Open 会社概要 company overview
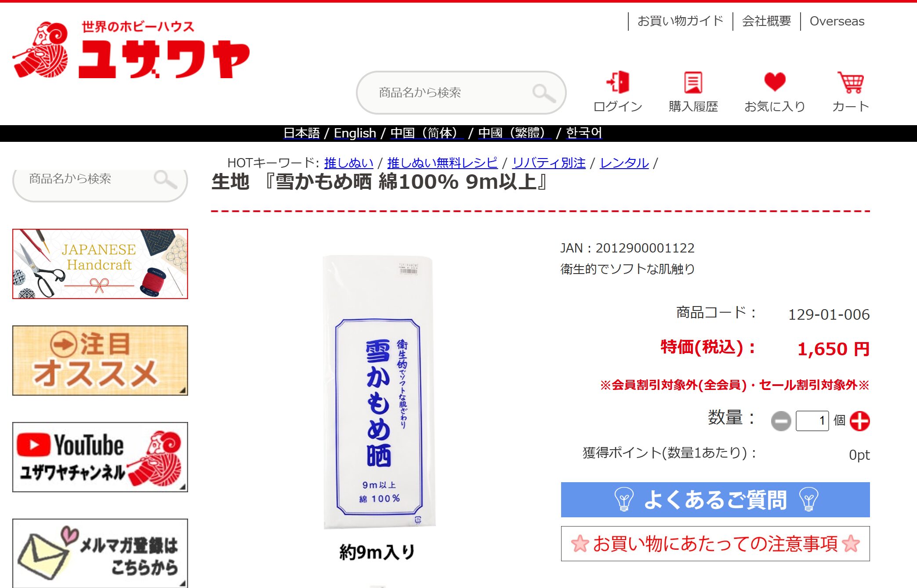 click(766, 21)
